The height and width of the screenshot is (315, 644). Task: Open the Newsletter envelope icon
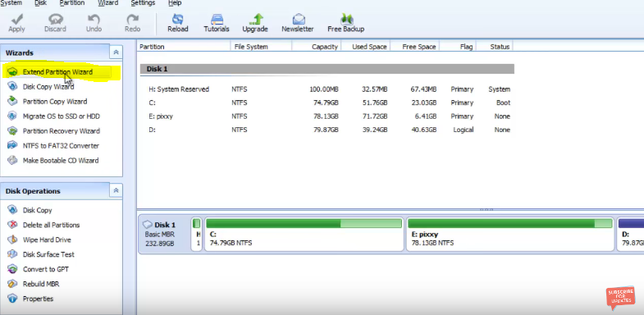click(299, 20)
